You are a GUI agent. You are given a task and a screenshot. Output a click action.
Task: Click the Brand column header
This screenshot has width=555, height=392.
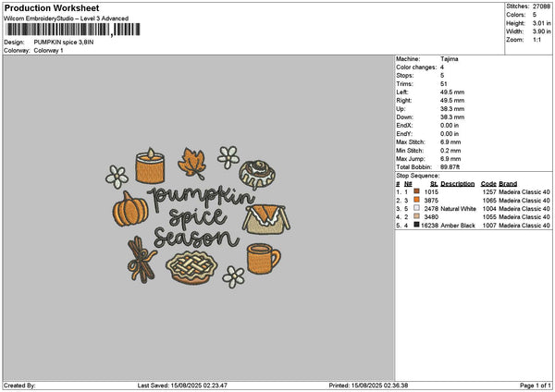pyautogui.click(x=508, y=184)
